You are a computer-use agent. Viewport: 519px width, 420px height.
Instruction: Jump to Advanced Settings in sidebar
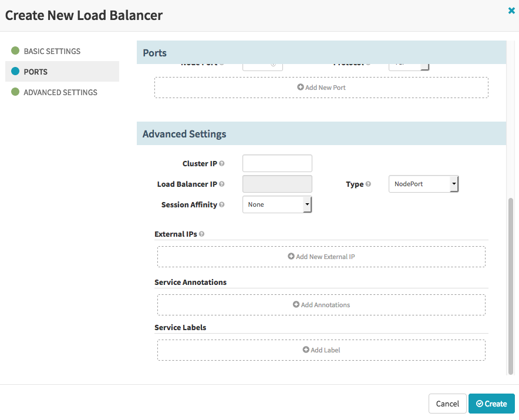click(x=60, y=92)
